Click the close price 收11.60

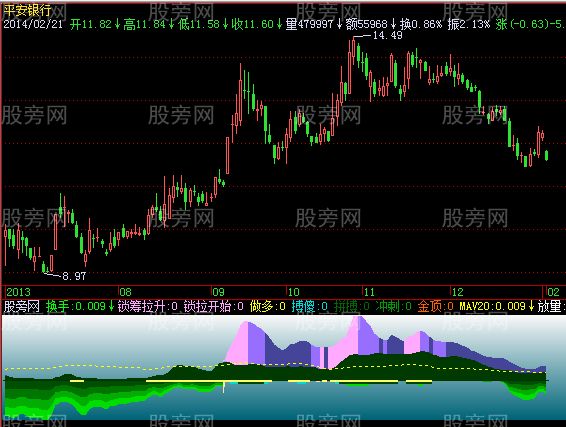(252, 24)
